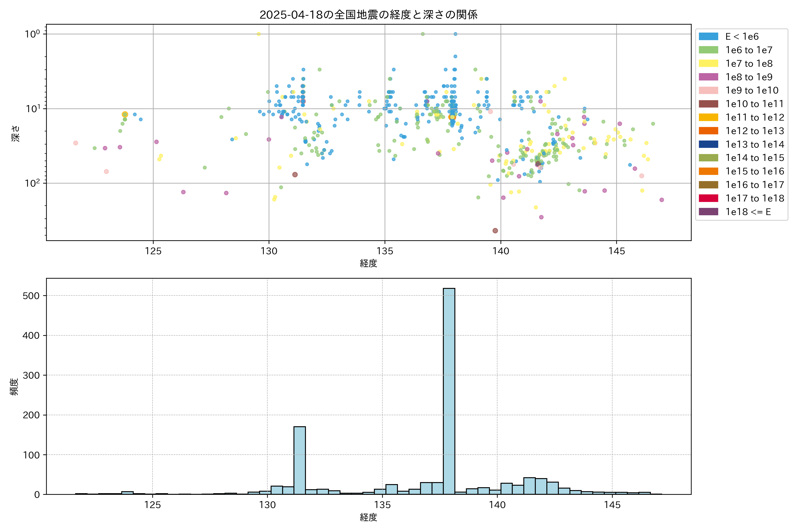
Task: Click the 経度 label under scatter plot
Action: 368,263
